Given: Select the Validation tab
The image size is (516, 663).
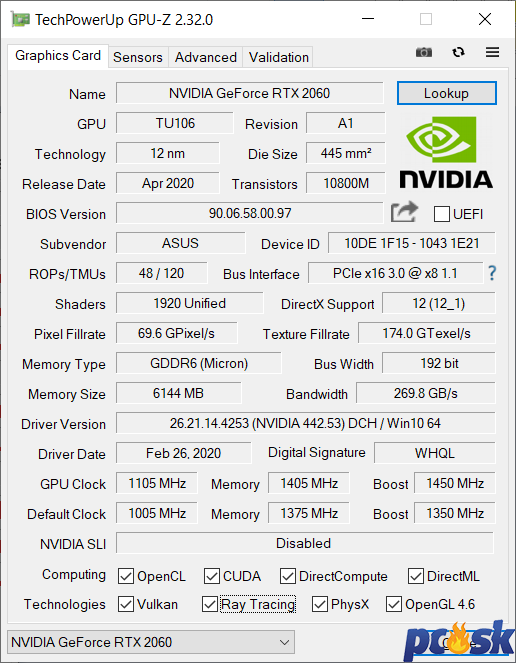Looking at the screenshot, I should click(278, 57).
